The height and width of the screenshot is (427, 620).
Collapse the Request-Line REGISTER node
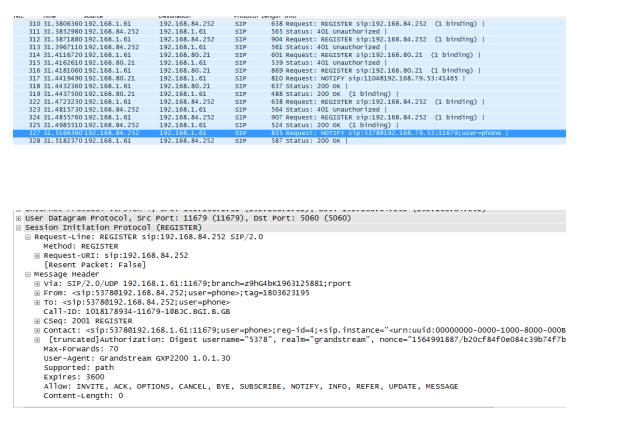point(28,237)
